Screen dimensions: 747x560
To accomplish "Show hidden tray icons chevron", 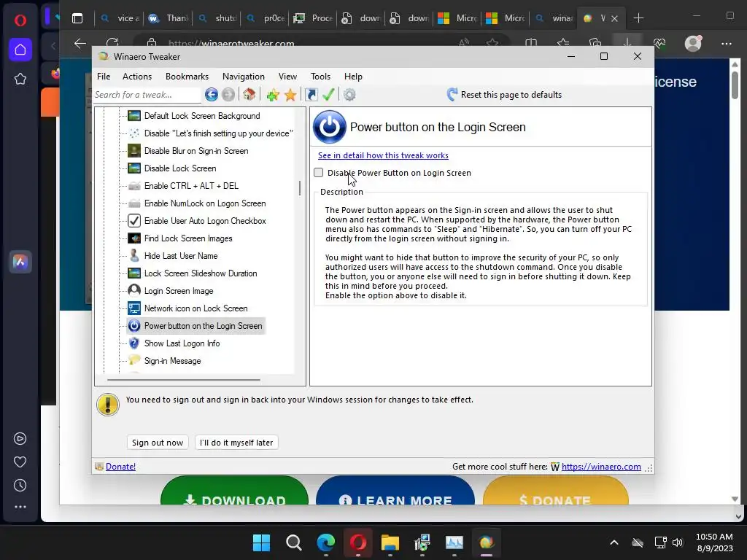I will pos(614,542).
